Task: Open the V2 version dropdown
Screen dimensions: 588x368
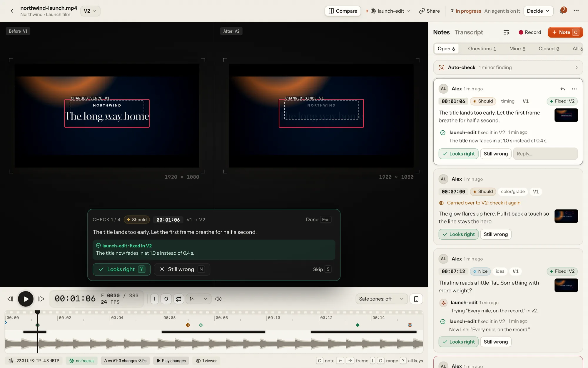Action: 90,11
